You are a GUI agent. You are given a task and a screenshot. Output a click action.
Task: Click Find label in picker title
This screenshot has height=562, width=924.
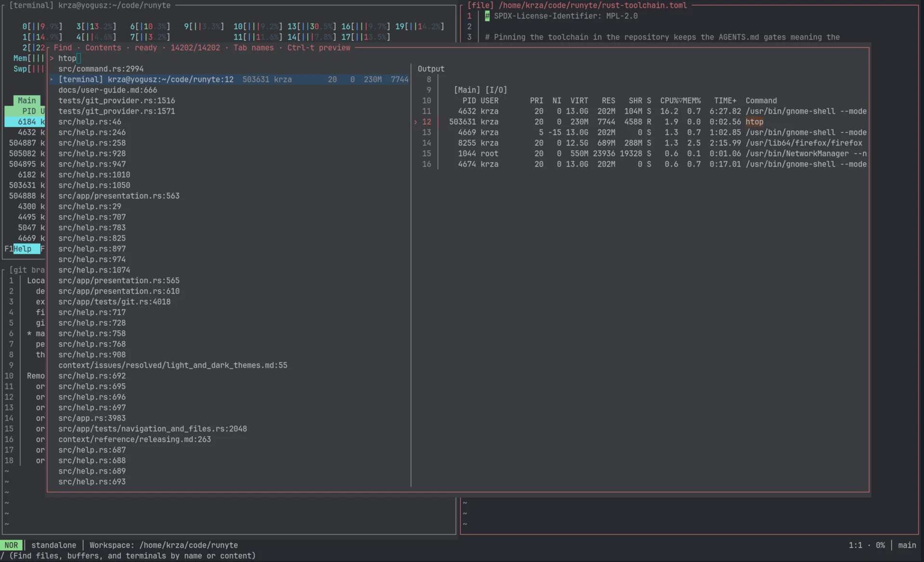63,48
